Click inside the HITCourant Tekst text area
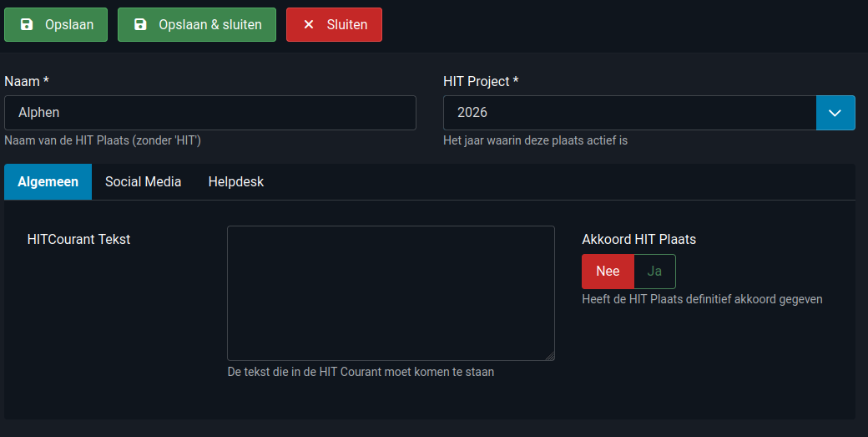 391,292
